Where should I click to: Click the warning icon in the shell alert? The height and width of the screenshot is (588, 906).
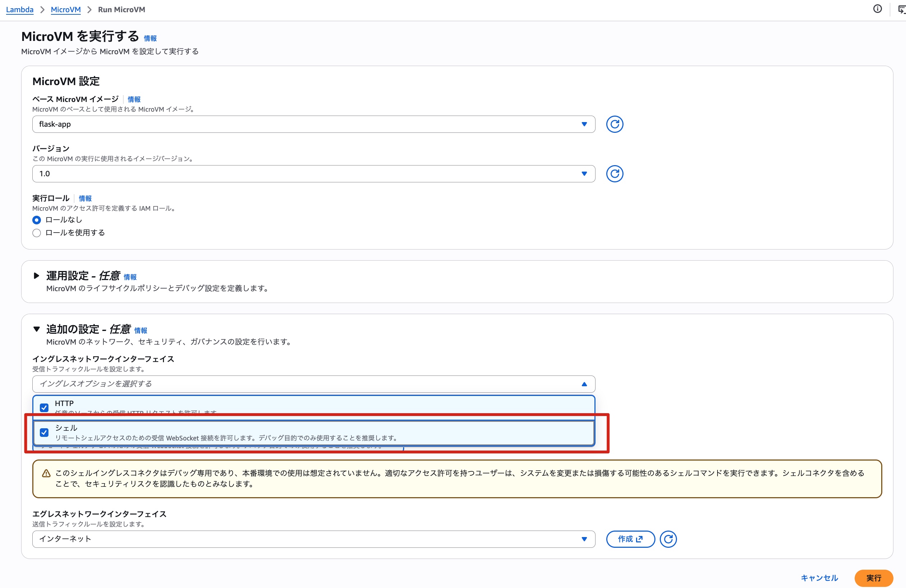click(46, 473)
